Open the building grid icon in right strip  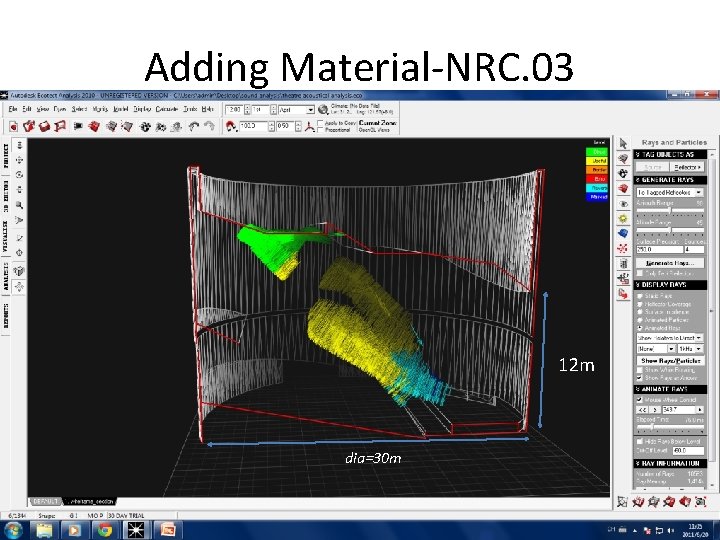click(x=623, y=264)
